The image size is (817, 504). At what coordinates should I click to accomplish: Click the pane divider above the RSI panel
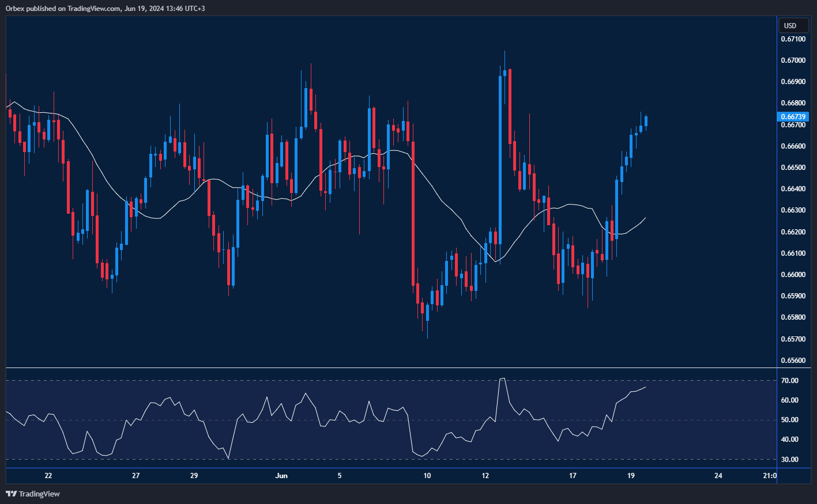click(x=404, y=367)
